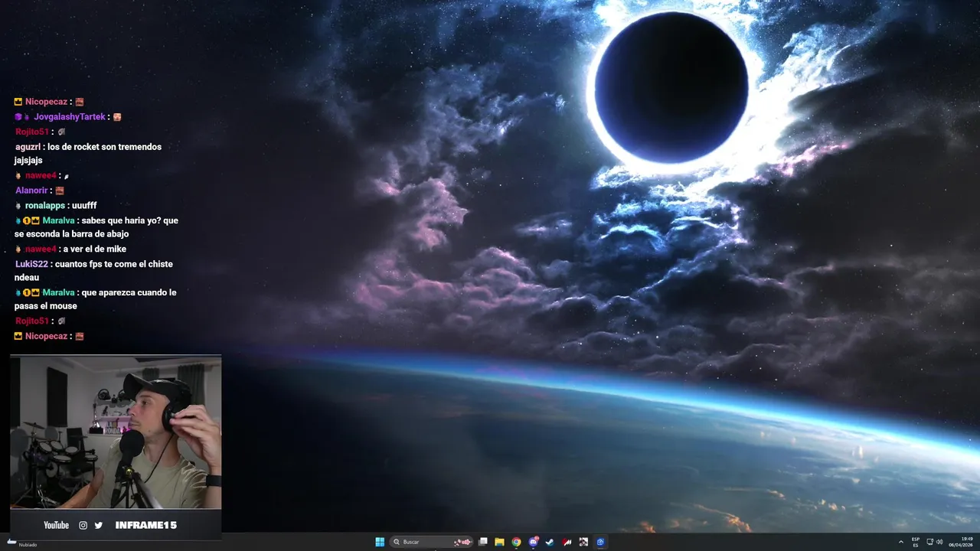
Task: Click the YouTube logo on stream overlay
Action: pyautogui.click(x=57, y=525)
